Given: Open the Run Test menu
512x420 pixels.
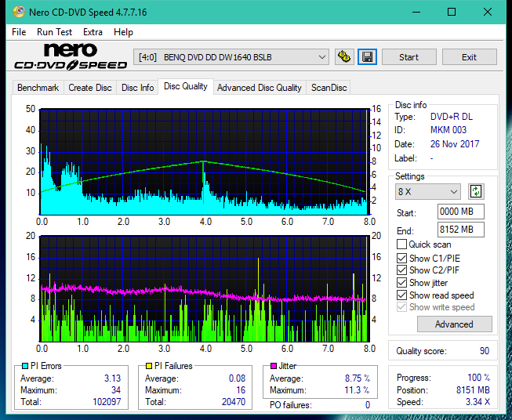Looking at the screenshot, I should click(55, 32).
